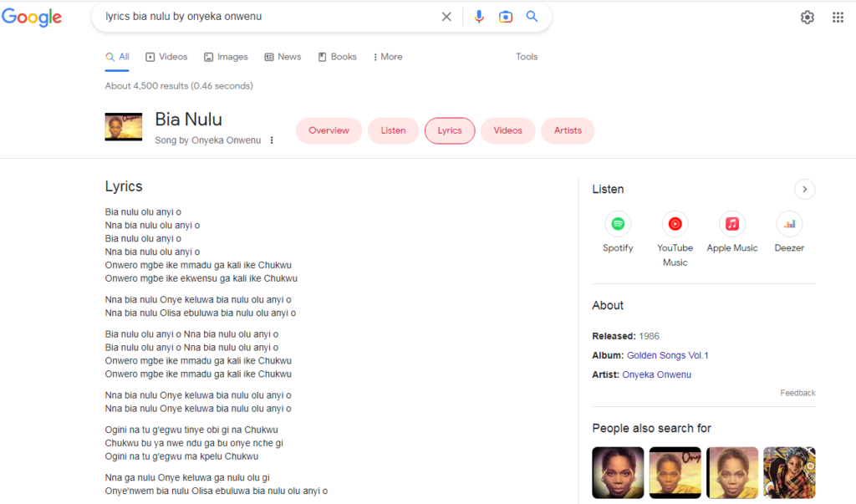
Task: Click lyric 'Chukwu bu ya nwe ndu ga bu onye nche gi'
Action: (x=194, y=443)
